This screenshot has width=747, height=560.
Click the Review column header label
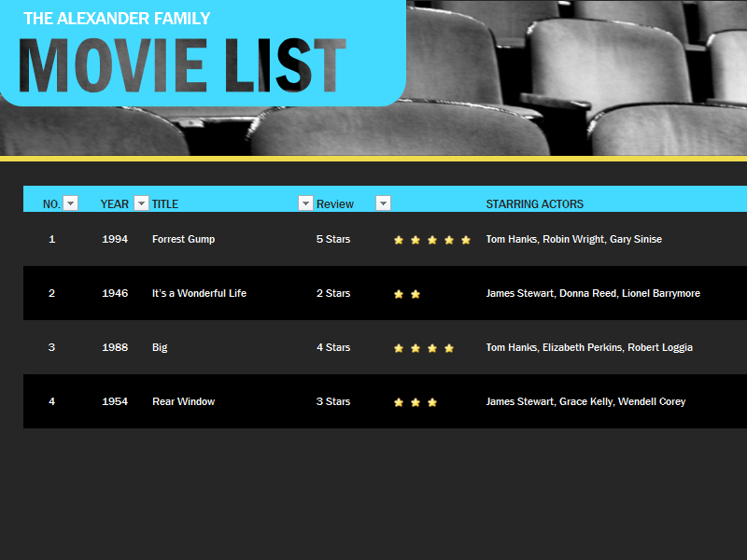(335, 204)
